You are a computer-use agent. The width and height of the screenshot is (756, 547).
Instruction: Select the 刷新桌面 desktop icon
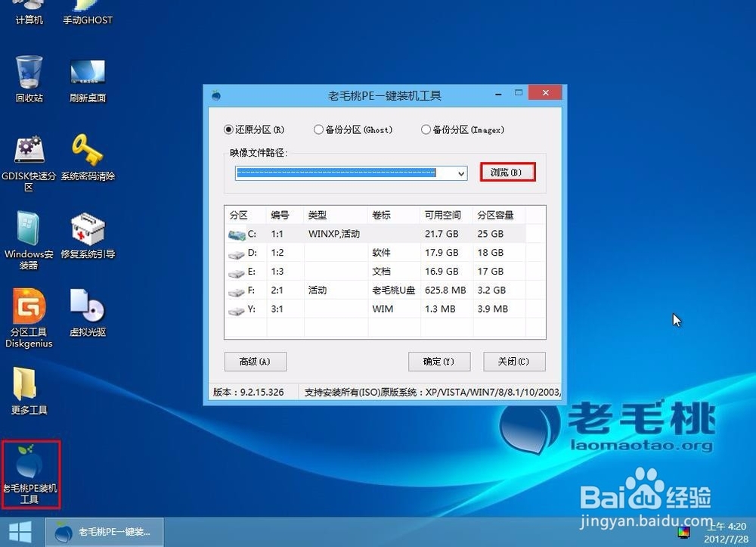click(x=87, y=80)
